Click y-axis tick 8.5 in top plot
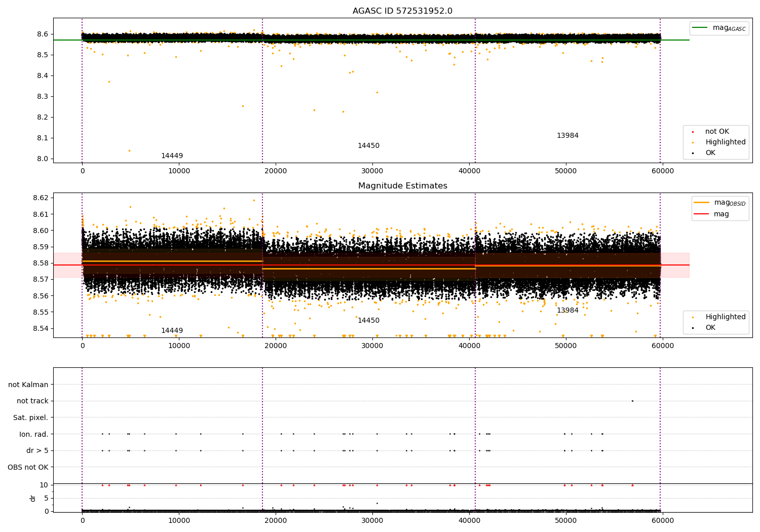Screen dimensions: 760x532 point(43,55)
